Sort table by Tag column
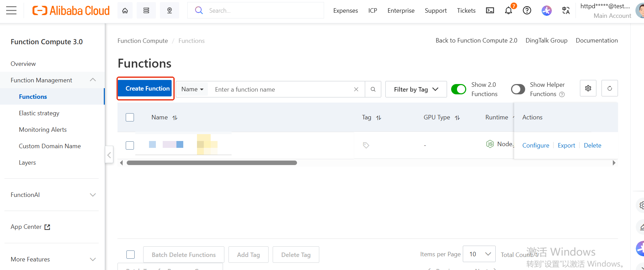 coord(379,117)
